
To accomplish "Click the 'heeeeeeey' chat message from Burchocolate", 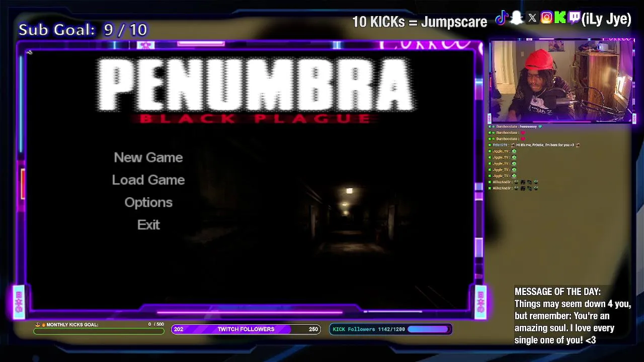I will pos(528,127).
